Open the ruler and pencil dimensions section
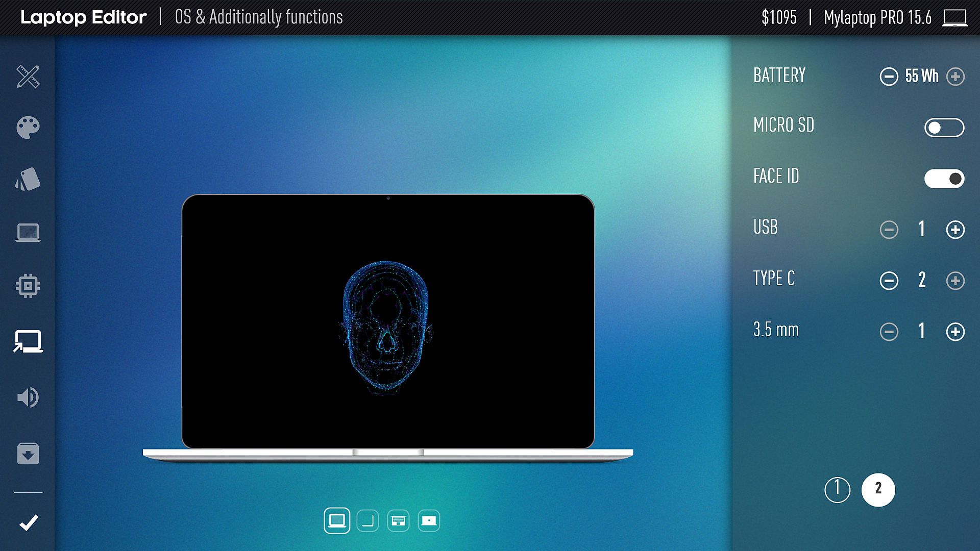 coord(28,77)
